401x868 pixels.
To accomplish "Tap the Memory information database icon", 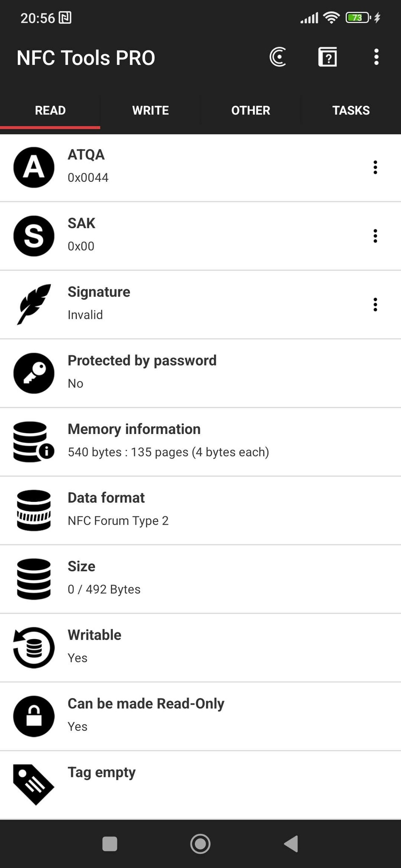I will 34,442.
